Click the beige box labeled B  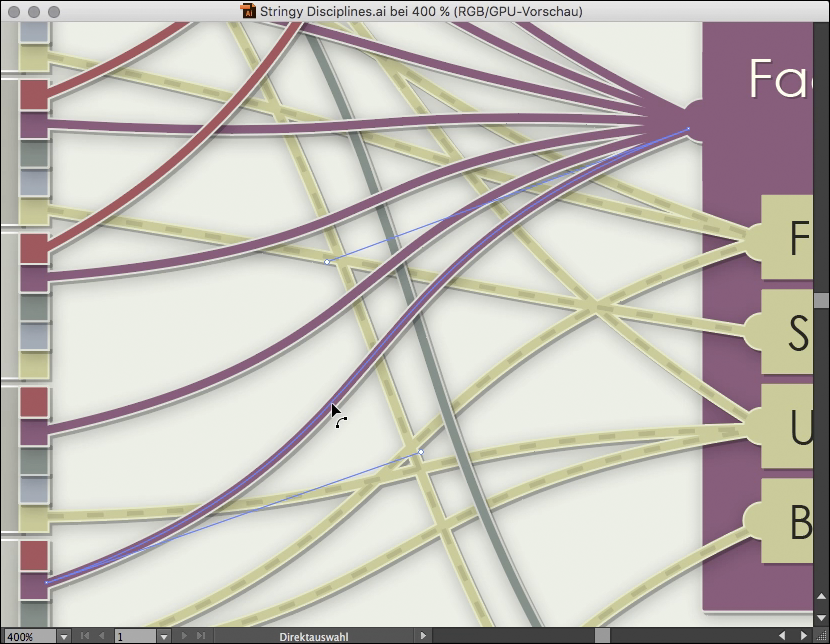click(787, 521)
